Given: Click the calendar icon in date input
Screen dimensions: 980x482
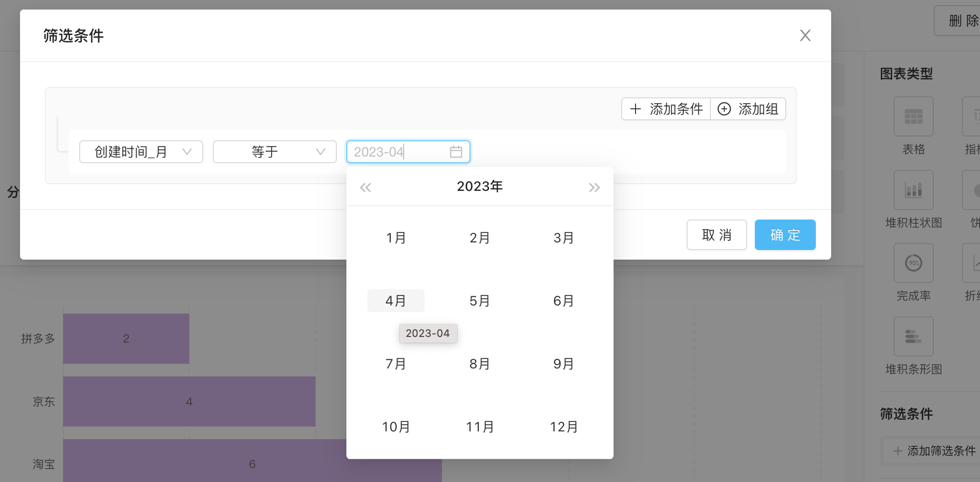Looking at the screenshot, I should click(456, 152).
